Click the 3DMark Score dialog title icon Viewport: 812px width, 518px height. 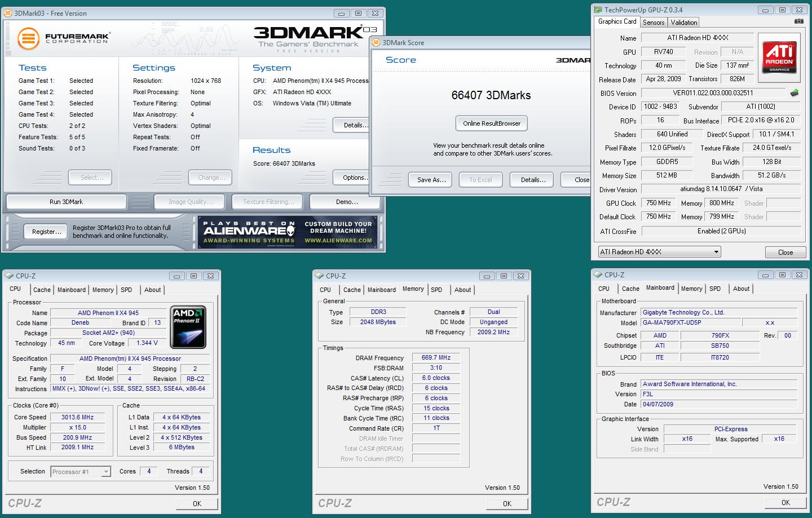click(377, 42)
